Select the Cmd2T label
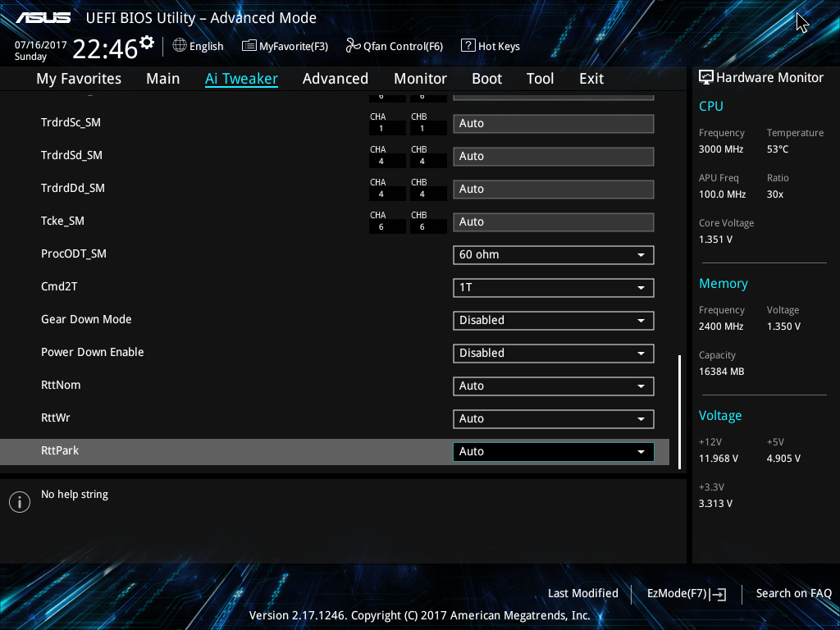Viewport: 840px width, 630px height. pyautogui.click(x=59, y=286)
